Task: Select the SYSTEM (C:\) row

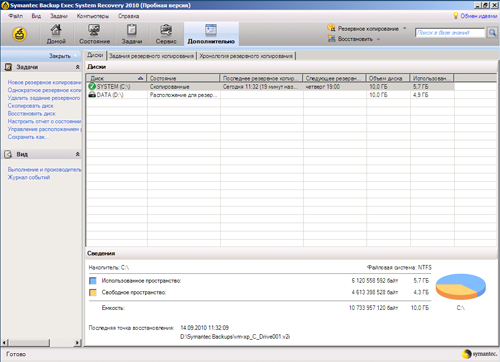Action: click(x=270, y=86)
